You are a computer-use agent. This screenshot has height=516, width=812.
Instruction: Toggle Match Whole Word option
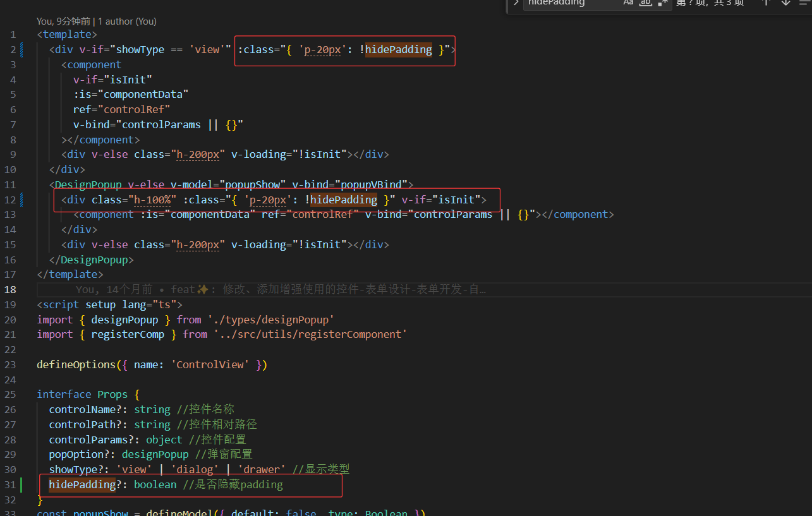(645, 3)
